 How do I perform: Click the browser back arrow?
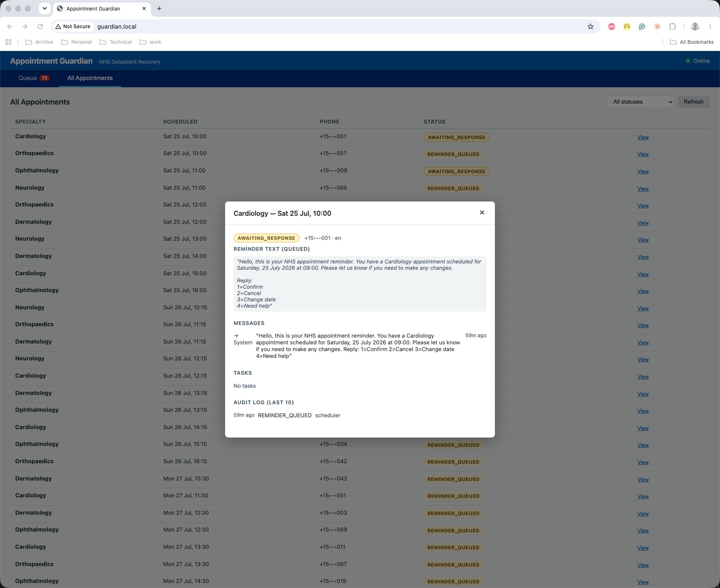tap(10, 27)
